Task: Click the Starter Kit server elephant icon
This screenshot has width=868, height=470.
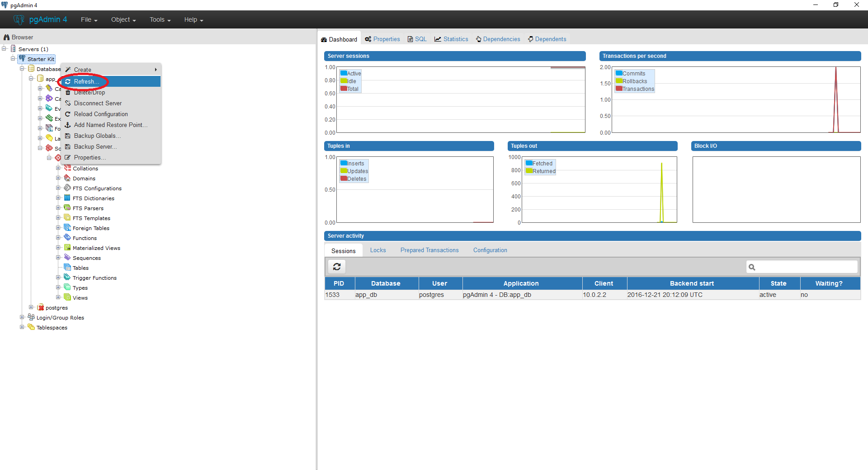Action: click(x=22, y=58)
